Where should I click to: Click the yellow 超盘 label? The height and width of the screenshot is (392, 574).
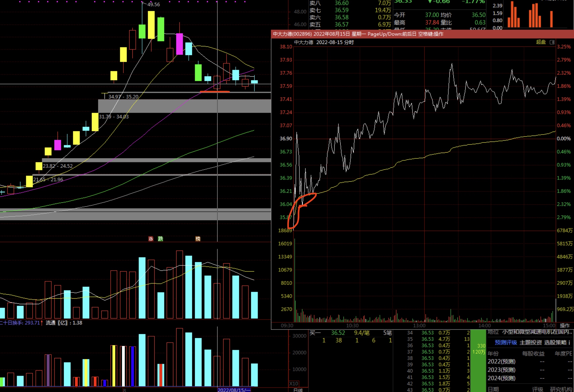point(541,42)
